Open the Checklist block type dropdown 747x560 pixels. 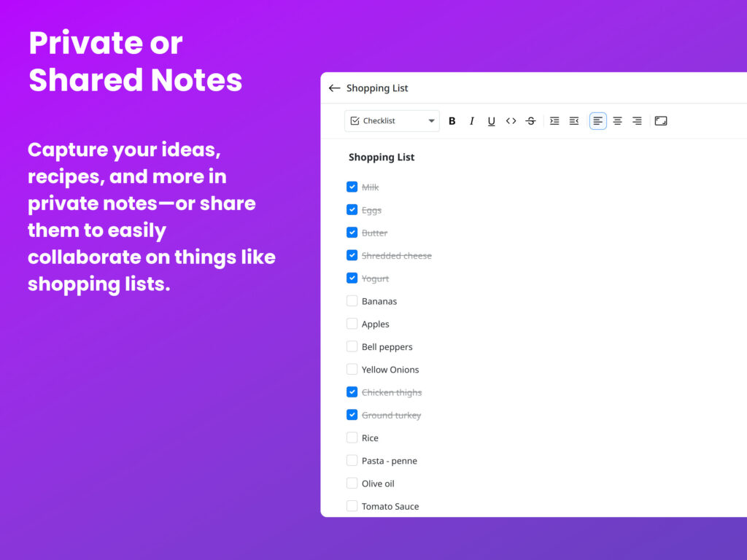pyautogui.click(x=392, y=121)
